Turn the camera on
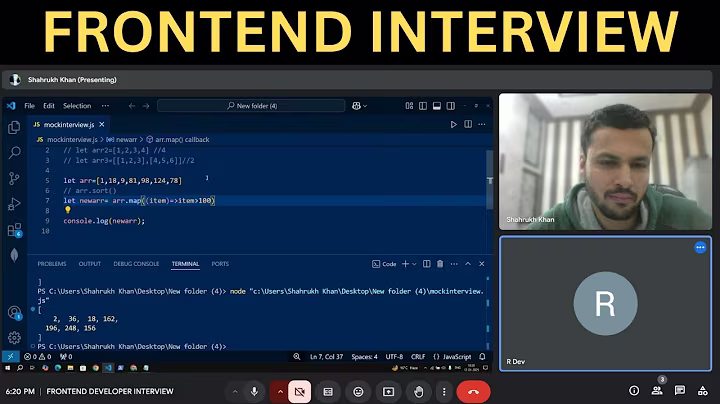Image resolution: width=720 pixels, height=404 pixels. point(299,391)
